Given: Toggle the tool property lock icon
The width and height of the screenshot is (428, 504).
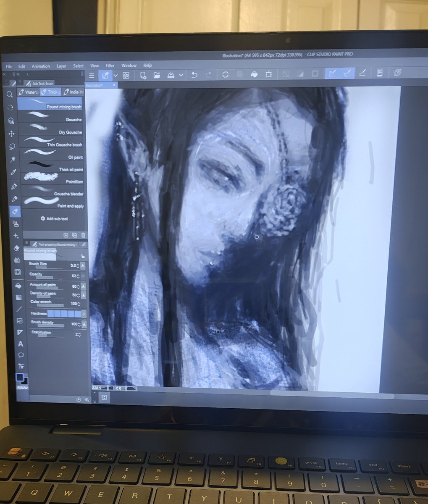Looking at the screenshot, I should pos(83,256).
